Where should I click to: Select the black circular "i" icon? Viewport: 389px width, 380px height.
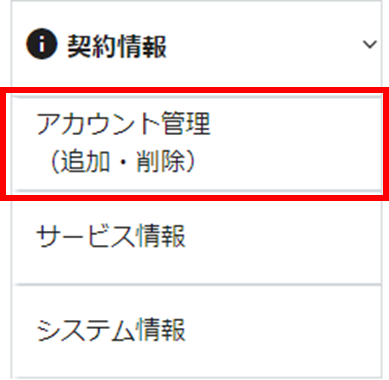point(41,44)
